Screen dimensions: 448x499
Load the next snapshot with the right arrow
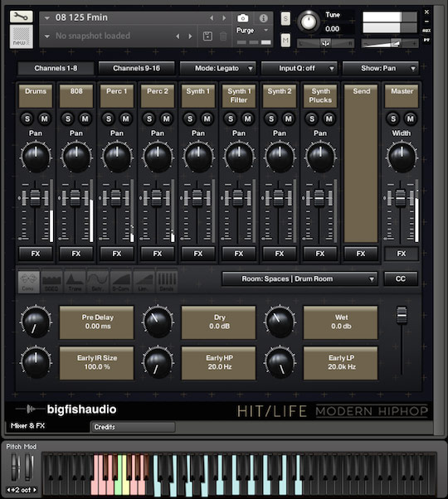190,36
